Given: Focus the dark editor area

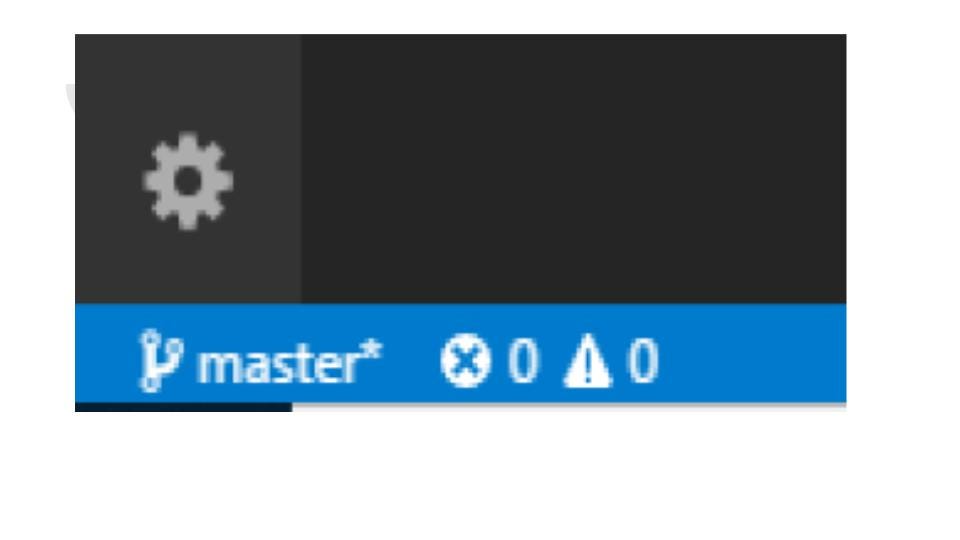Looking at the screenshot, I should pos(574,168).
